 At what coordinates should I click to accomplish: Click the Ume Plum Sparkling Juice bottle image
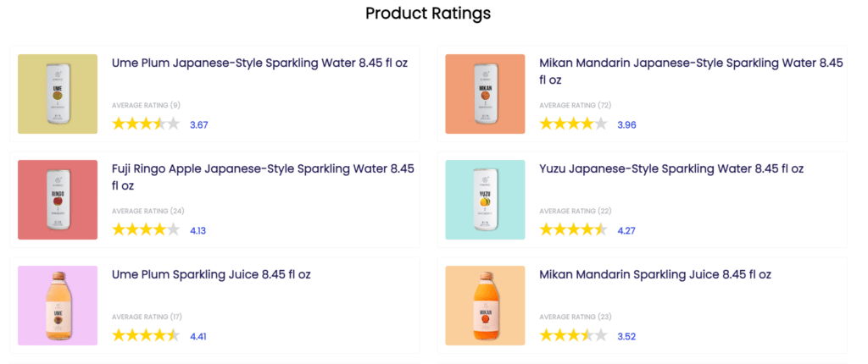pyautogui.click(x=58, y=306)
